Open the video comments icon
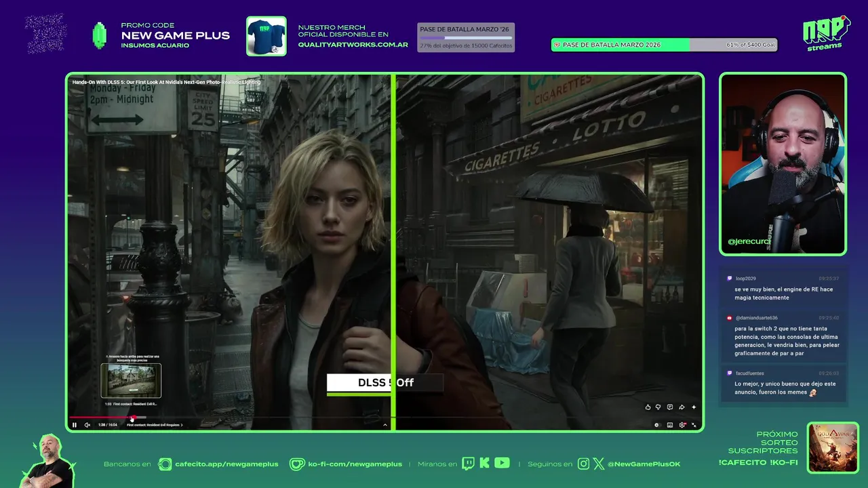The width and height of the screenshot is (868, 488). 670,407
